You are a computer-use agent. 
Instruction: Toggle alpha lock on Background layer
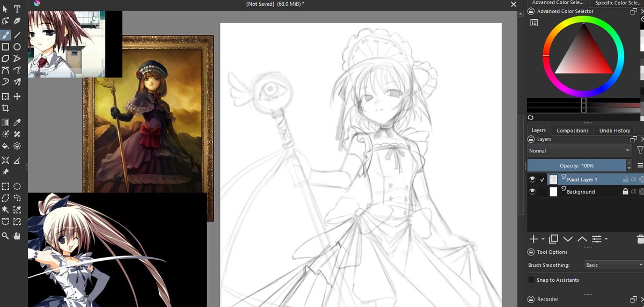(x=633, y=192)
